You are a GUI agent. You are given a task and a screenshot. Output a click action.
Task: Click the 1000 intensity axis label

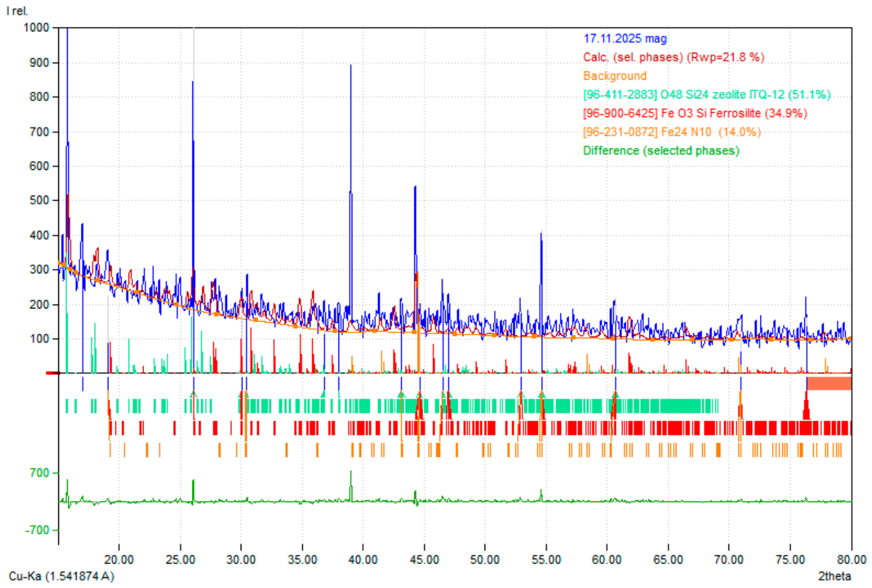coord(36,28)
